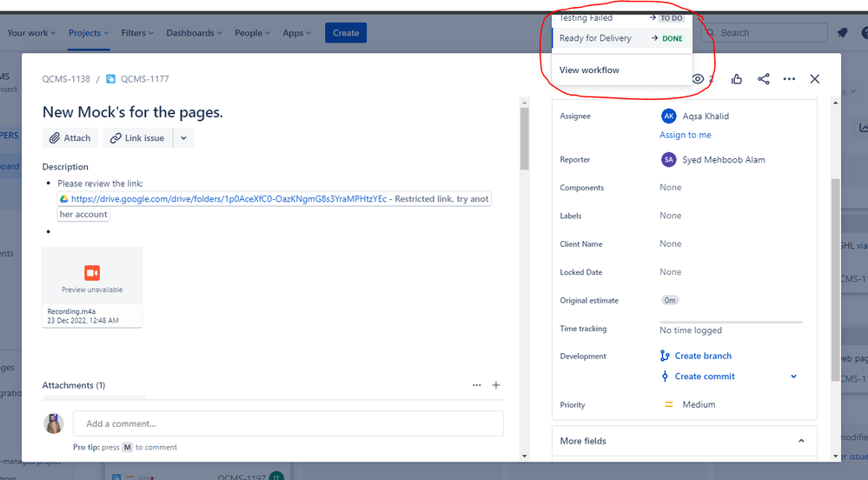Click the description panel scrollbar
Screen dimensions: 868x480
(x=524, y=138)
